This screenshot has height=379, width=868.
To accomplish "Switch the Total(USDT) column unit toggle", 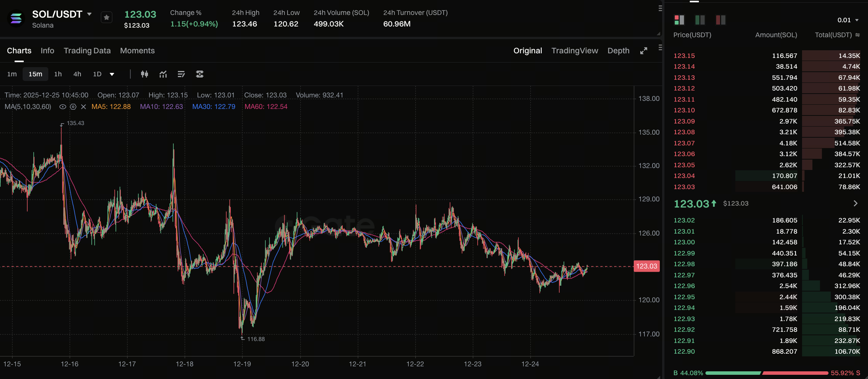I will click(857, 35).
